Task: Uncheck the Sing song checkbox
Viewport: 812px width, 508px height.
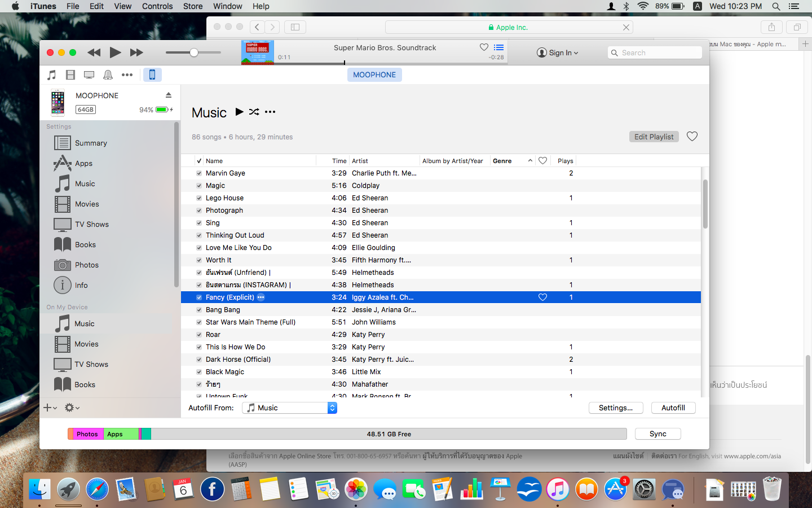Action: pos(199,223)
